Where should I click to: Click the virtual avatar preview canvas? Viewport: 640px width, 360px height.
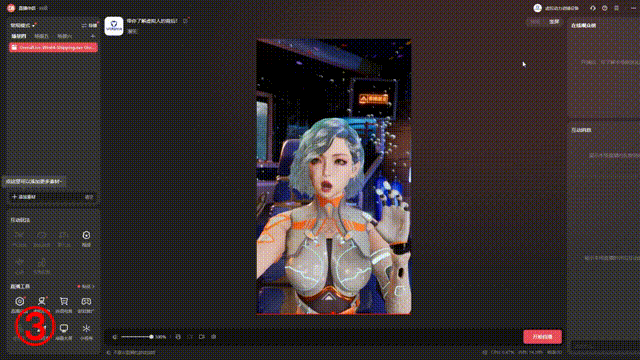coord(333,176)
